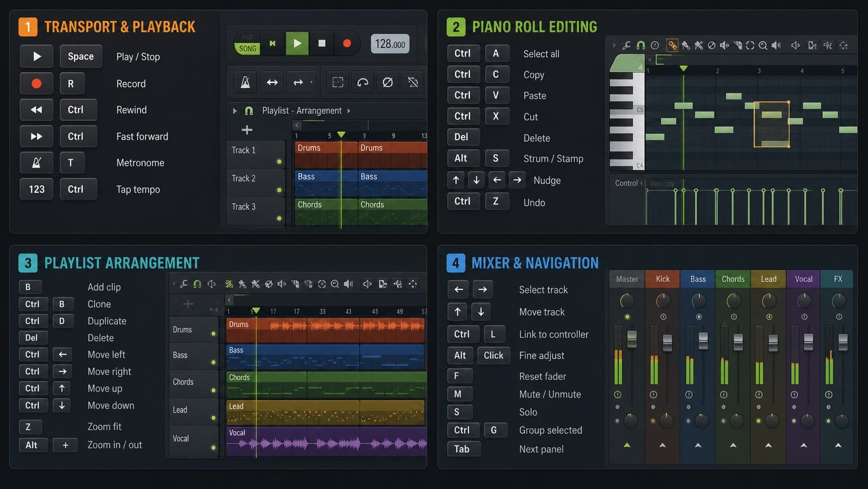This screenshot has height=489, width=868.
Task: Open the arrow after Playlist - Arrangement title
Action: 349,111
